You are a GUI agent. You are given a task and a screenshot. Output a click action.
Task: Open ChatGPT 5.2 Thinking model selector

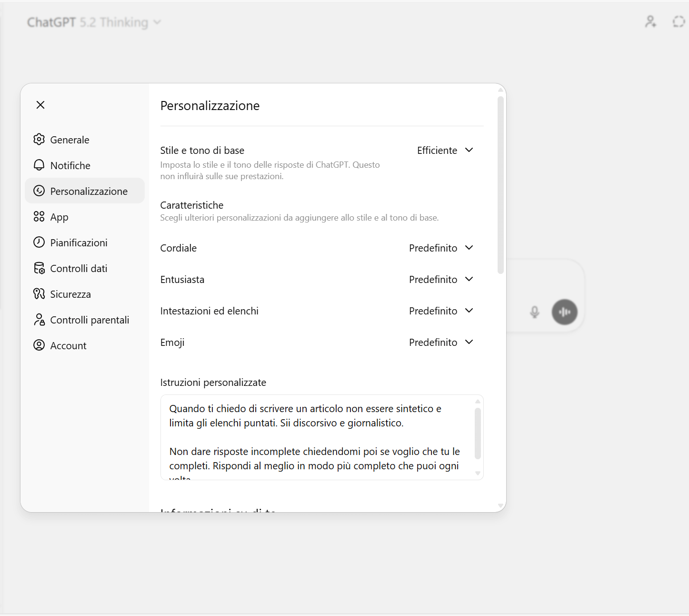coord(94,22)
